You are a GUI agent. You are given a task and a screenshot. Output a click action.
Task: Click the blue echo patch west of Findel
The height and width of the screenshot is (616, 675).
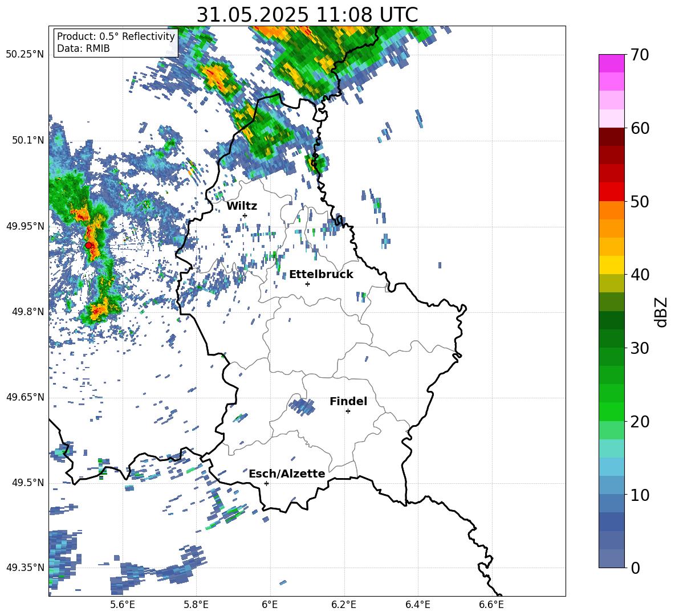[302, 406]
